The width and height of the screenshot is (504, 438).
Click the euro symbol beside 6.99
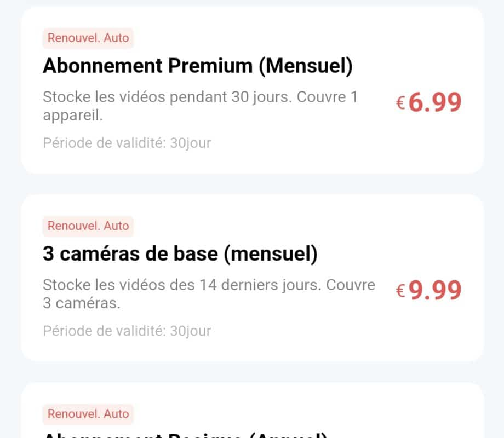[400, 103]
